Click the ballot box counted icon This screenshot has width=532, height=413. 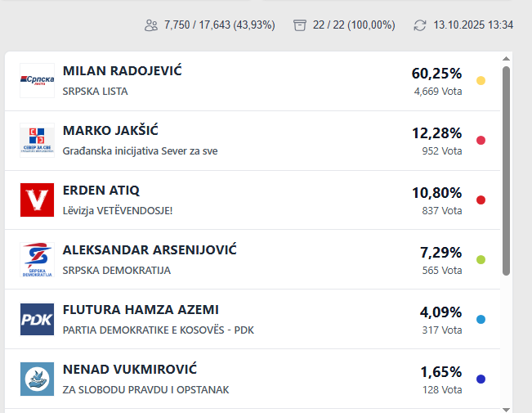(300, 25)
